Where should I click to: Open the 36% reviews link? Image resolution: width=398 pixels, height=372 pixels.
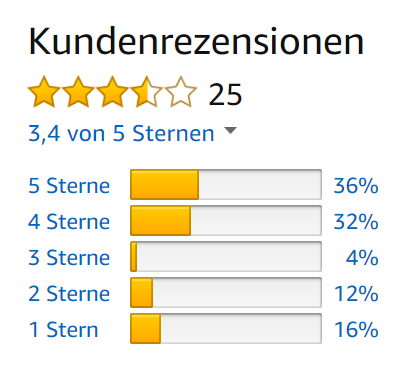tap(356, 186)
